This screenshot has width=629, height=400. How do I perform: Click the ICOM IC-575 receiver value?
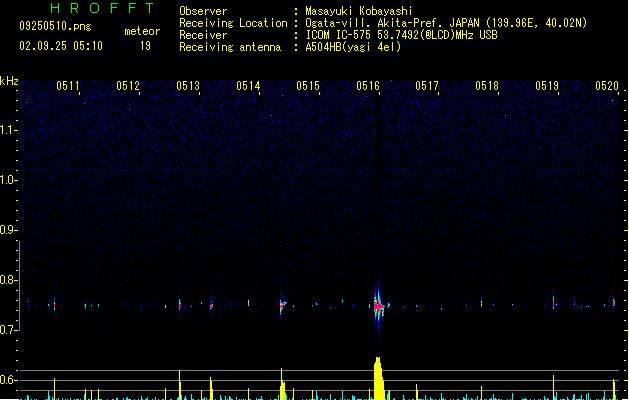(401, 35)
